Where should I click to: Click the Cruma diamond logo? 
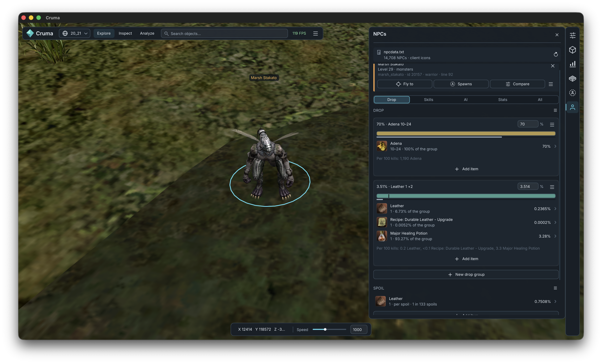pos(30,33)
